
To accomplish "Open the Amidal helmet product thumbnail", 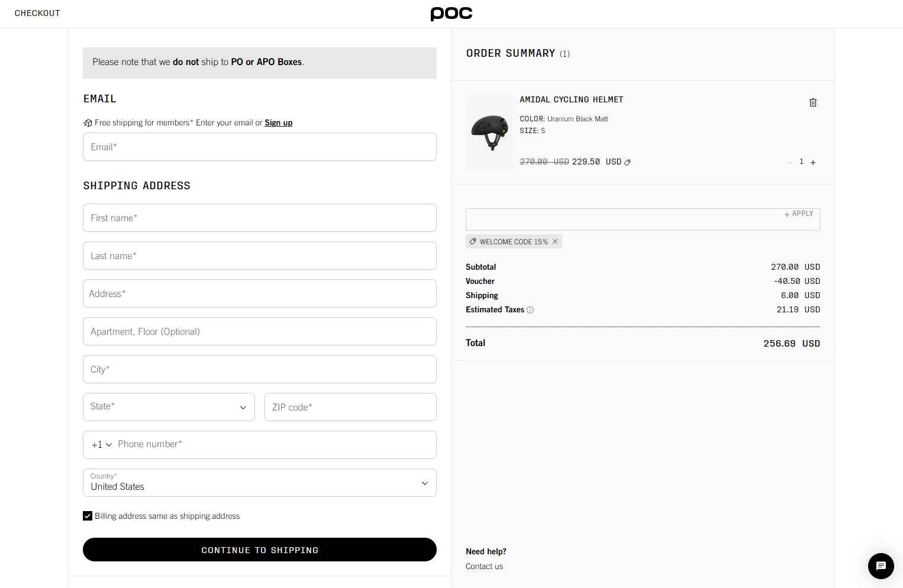I will [x=489, y=133].
